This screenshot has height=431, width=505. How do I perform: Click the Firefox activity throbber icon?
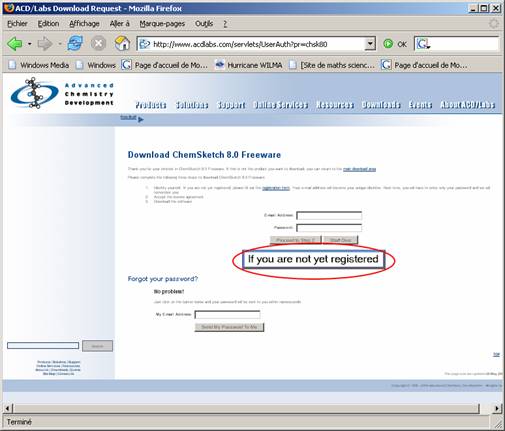point(494,24)
